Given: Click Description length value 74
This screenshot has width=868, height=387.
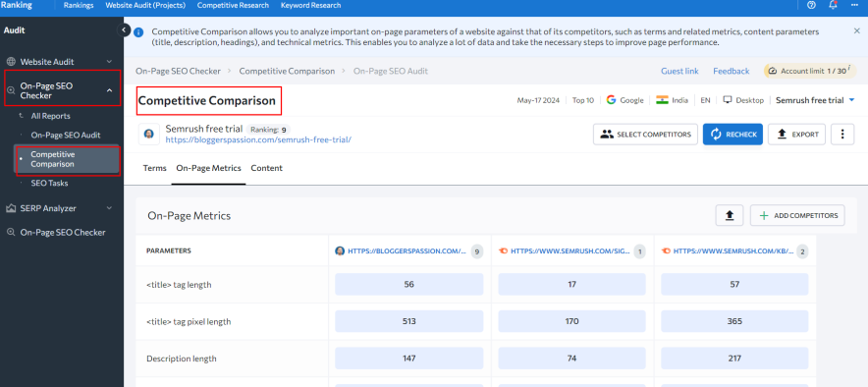Looking at the screenshot, I should [571, 359].
